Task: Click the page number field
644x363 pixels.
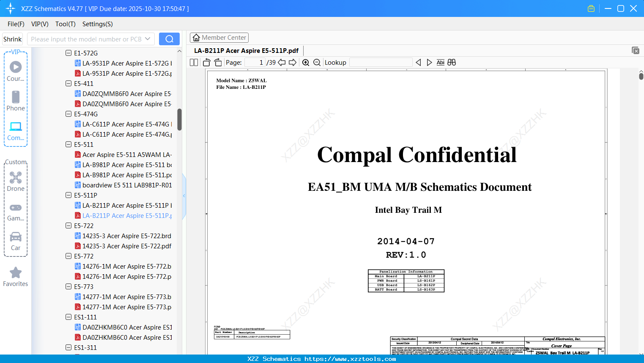Action: coord(255,63)
